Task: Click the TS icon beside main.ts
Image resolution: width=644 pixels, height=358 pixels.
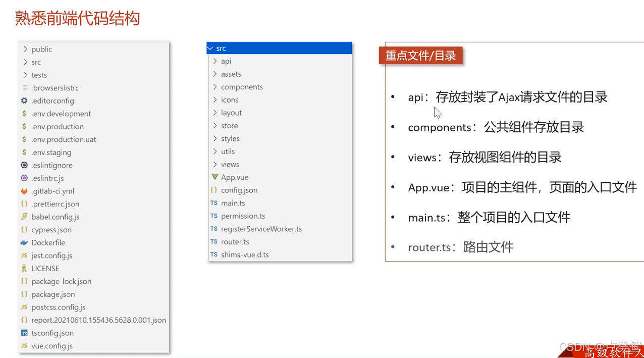Action: [x=214, y=203]
